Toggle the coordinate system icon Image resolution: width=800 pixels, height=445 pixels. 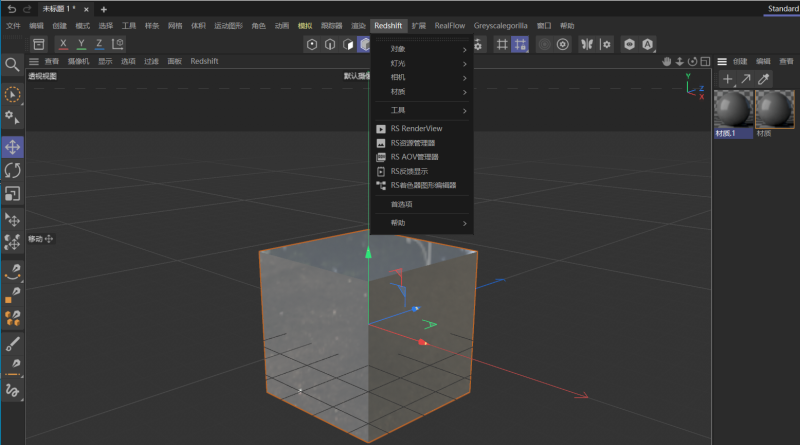(x=118, y=44)
